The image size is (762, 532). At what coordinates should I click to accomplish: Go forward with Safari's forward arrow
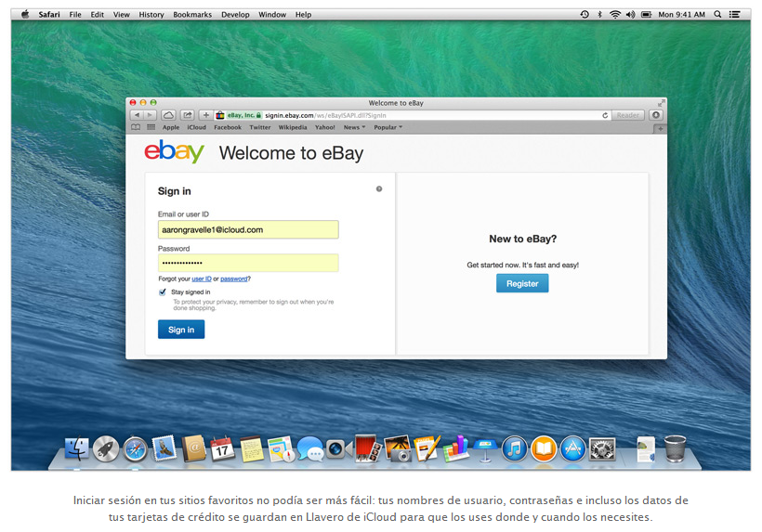[150, 115]
